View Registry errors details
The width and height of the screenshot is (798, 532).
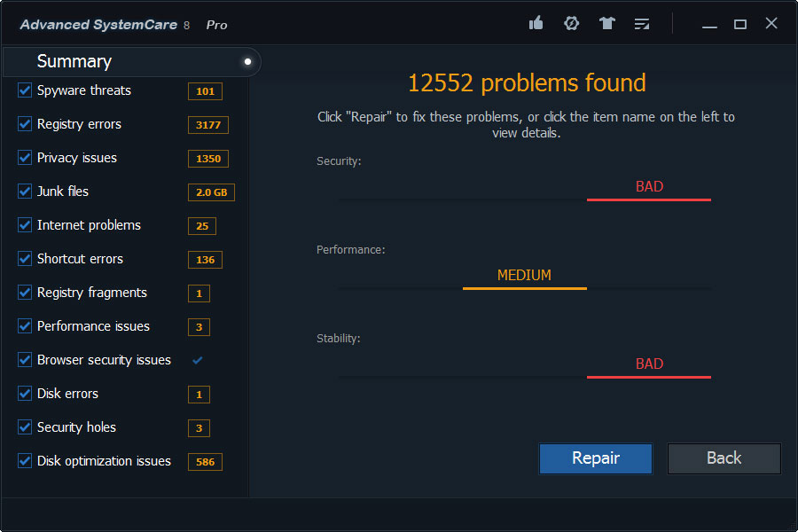[79, 124]
